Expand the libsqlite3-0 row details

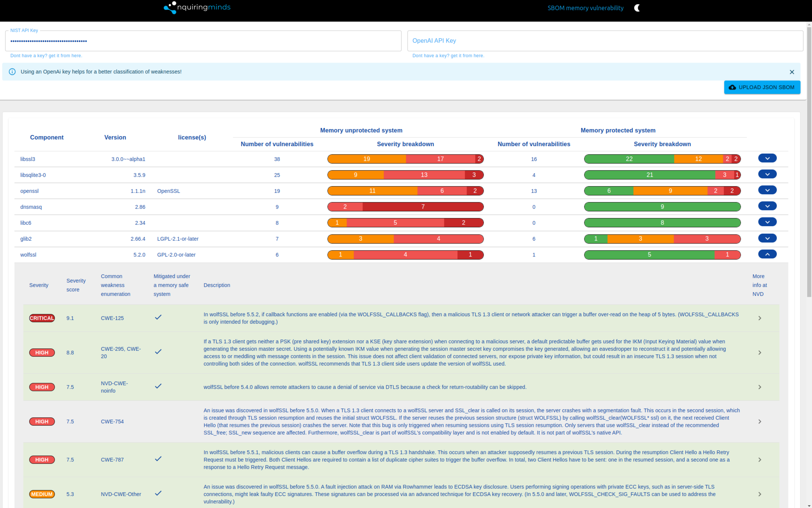point(767,174)
